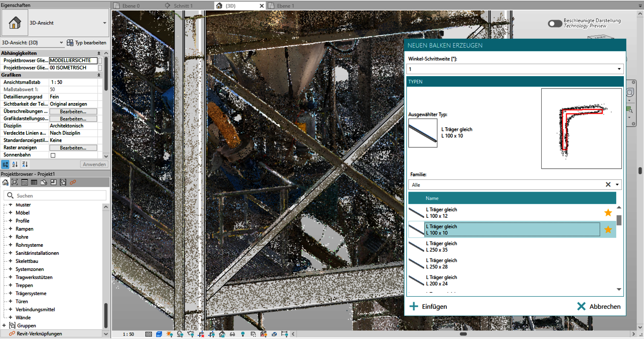Click the schedules table icon in Projektbrowser
The image size is (644, 339).
pyautogui.click(x=34, y=182)
